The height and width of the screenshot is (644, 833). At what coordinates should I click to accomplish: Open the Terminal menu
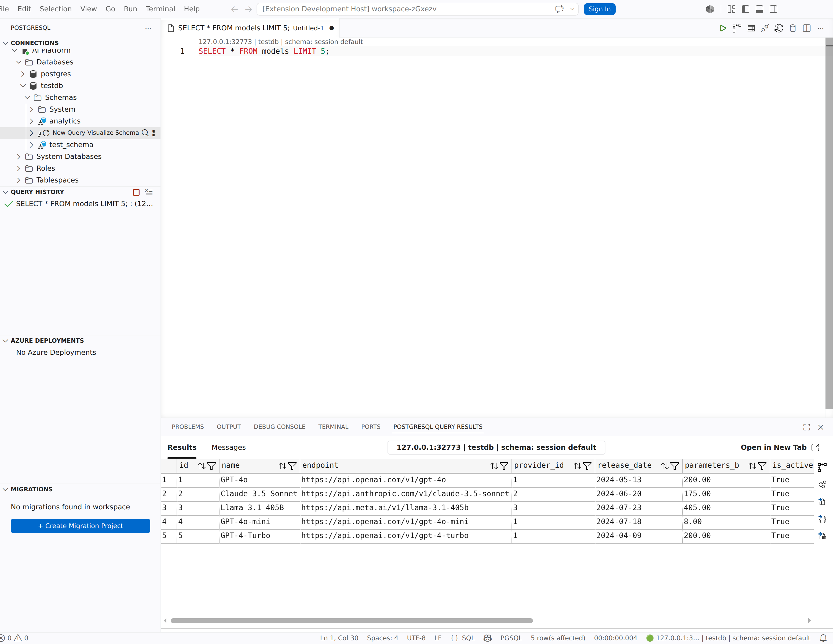click(x=160, y=9)
